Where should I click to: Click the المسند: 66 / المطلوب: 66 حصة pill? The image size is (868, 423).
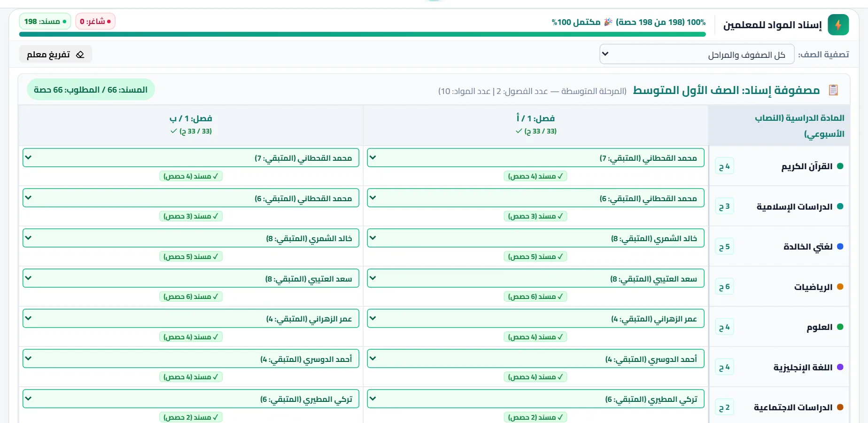tap(91, 89)
